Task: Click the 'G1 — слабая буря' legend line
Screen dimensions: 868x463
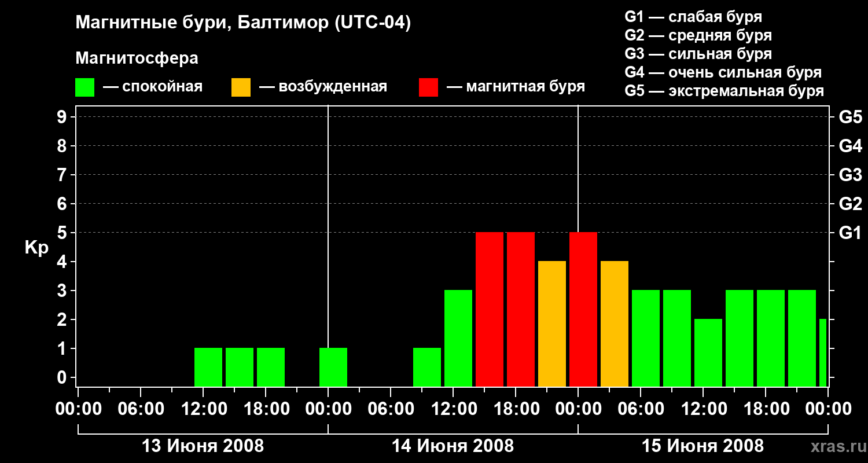Action: (x=693, y=17)
